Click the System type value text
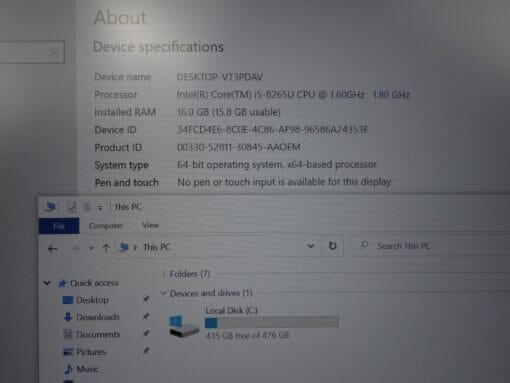 click(x=277, y=164)
